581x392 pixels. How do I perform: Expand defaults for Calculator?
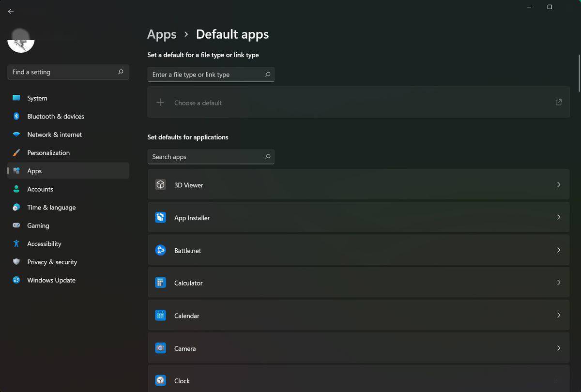(358, 283)
